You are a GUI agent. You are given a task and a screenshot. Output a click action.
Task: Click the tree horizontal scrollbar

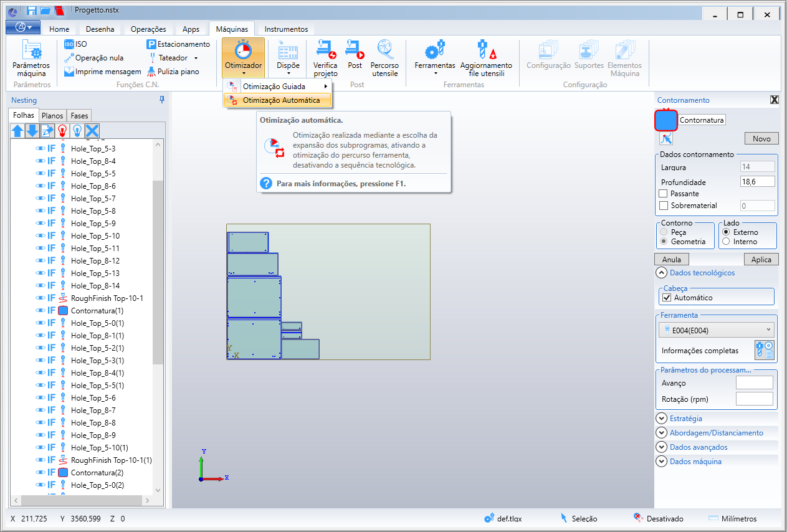pyautogui.click(x=82, y=501)
